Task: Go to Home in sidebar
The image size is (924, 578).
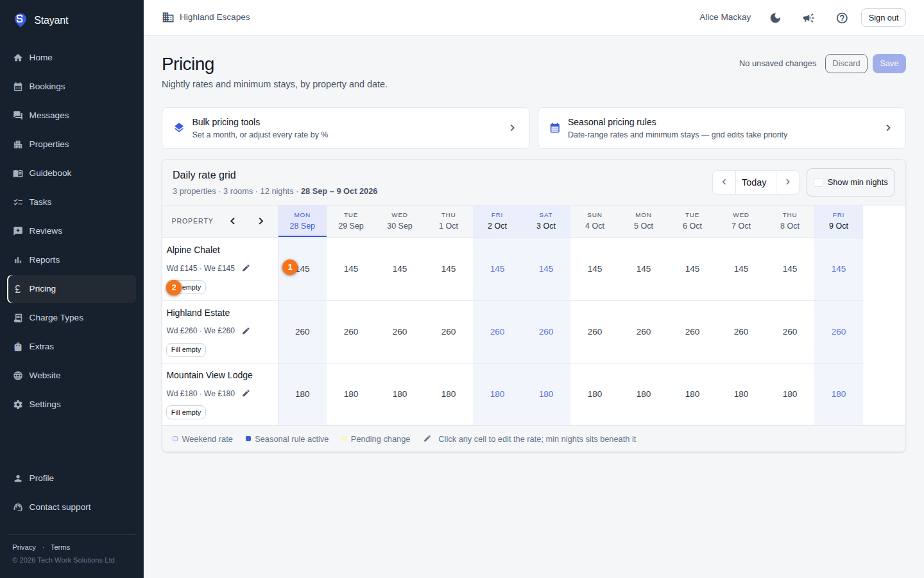Action: [x=71, y=58]
